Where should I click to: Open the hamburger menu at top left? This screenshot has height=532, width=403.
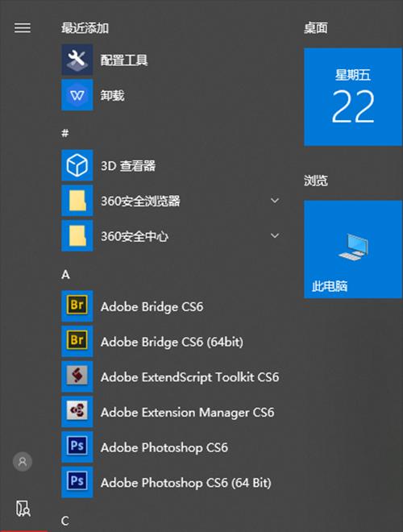coord(23,28)
